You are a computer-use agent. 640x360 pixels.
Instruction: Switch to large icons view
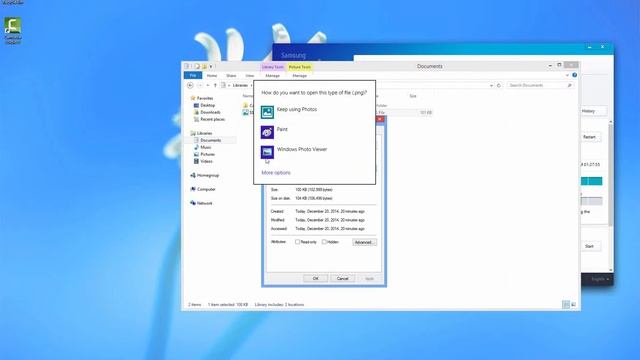tap(573, 304)
